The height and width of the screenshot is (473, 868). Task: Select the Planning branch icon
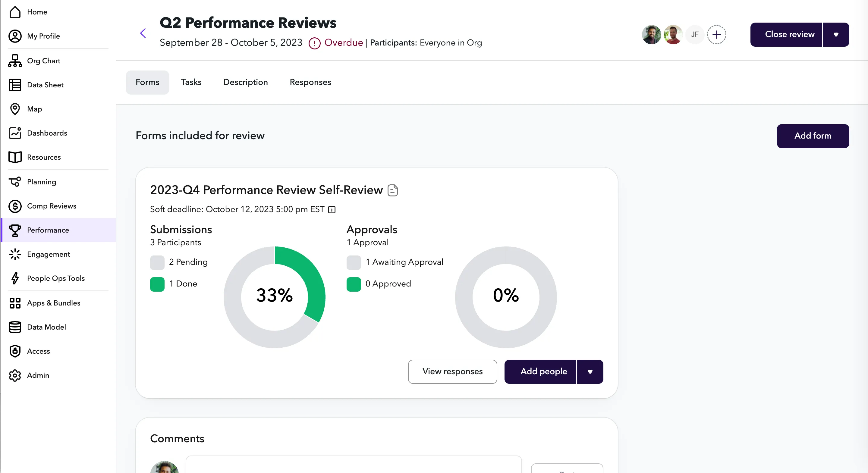click(15, 182)
